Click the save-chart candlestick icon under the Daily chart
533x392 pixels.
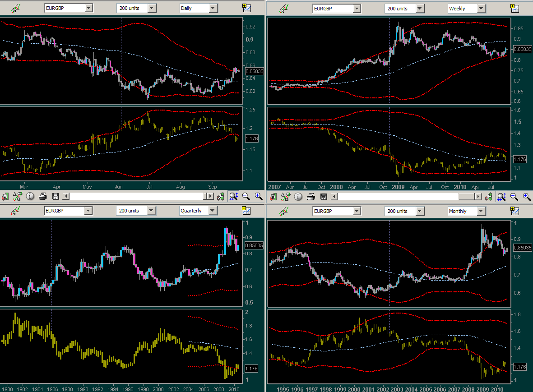coord(5,196)
